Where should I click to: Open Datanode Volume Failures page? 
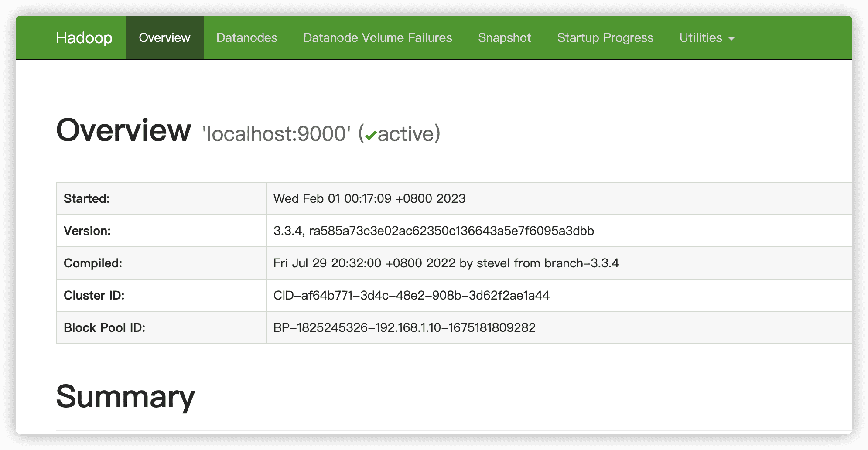pyautogui.click(x=378, y=38)
